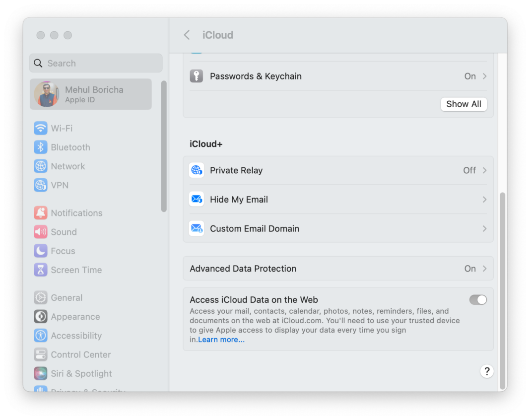Click the Custom Email Domain label

tap(255, 228)
